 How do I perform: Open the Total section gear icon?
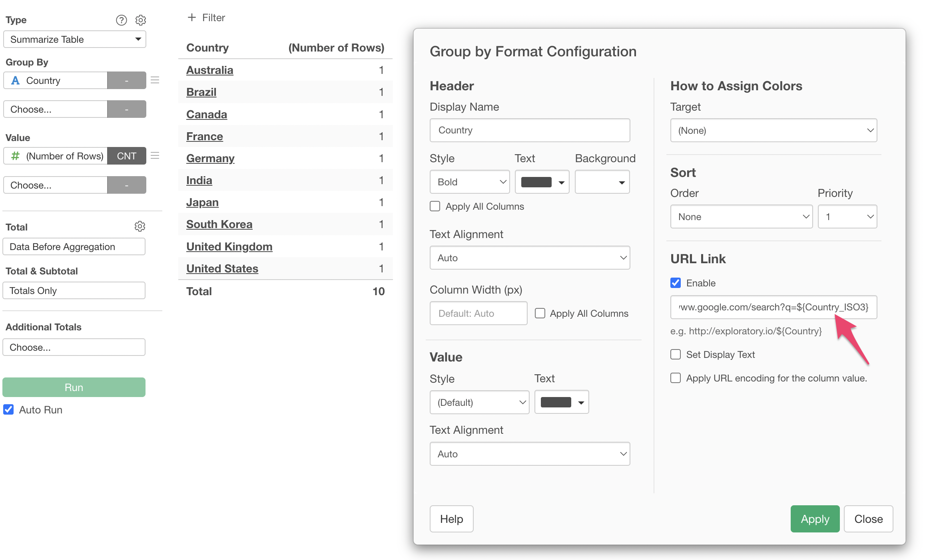140,226
